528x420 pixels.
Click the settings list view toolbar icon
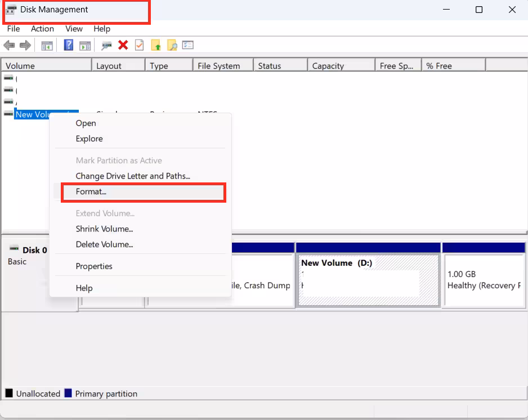(188, 45)
